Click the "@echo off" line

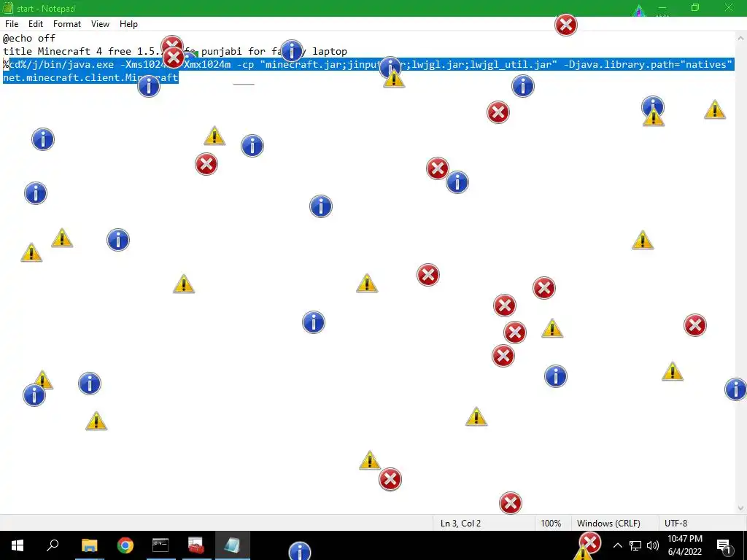(x=29, y=38)
